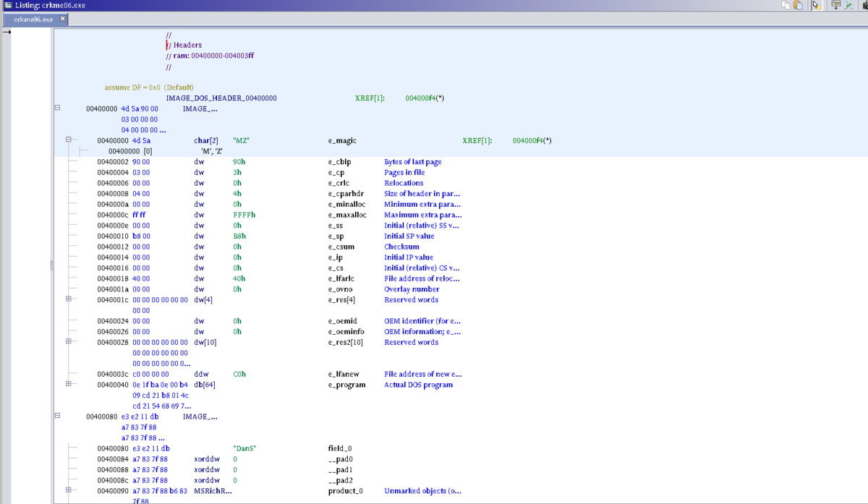Click the B8h value
The width and height of the screenshot is (868, 504).
[x=239, y=236]
